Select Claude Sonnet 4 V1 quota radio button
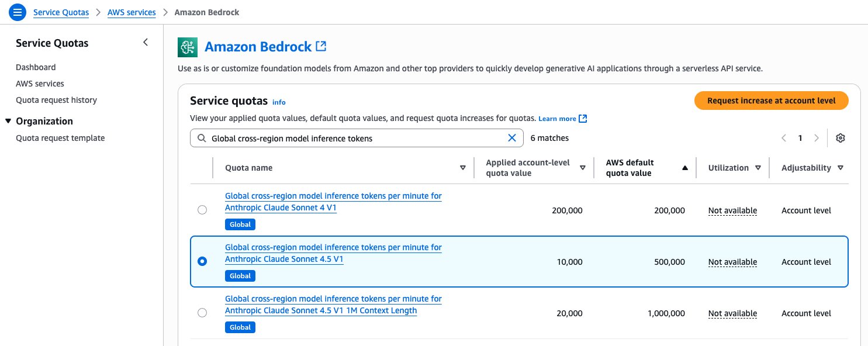868x346 pixels. click(202, 210)
